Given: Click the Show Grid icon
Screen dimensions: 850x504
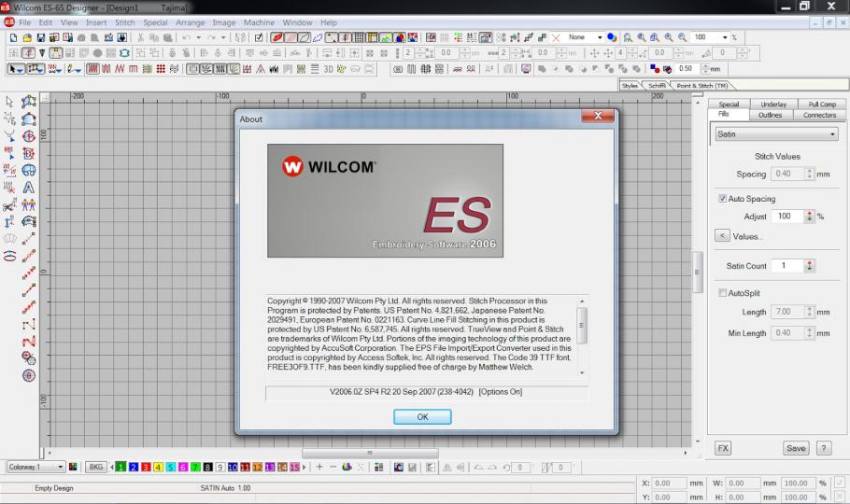Looking at the screenshot, I should (x=359, y=37).
